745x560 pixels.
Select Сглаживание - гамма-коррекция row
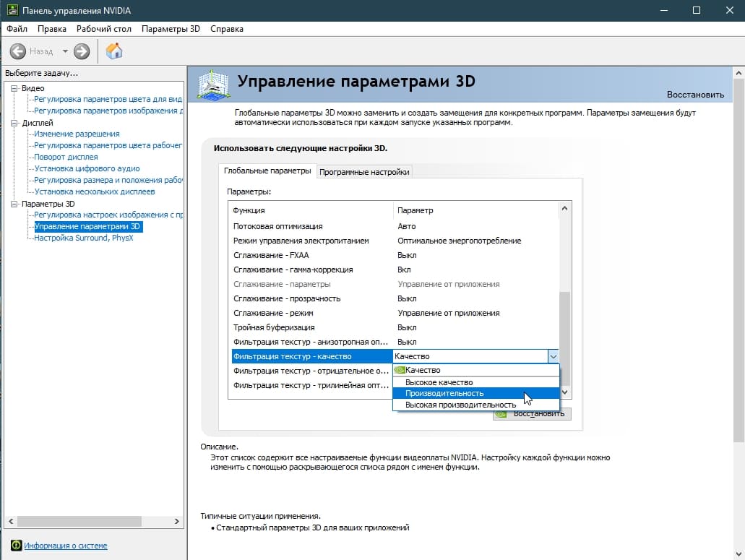395,270
